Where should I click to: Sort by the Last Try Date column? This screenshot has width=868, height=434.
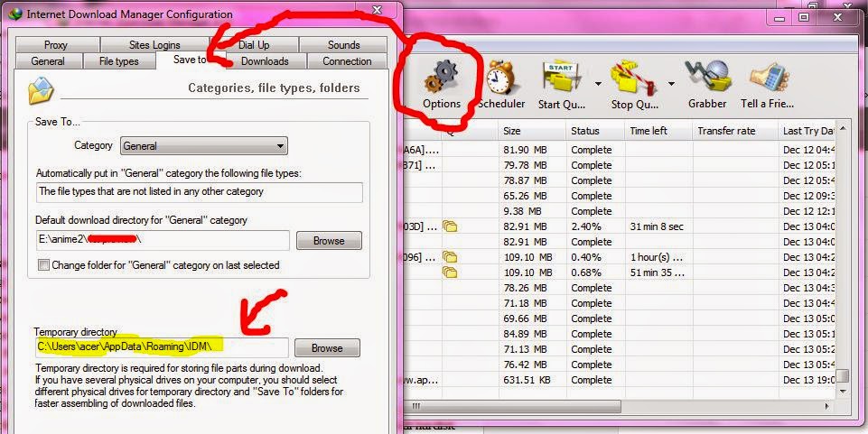[x=807, y=131]
